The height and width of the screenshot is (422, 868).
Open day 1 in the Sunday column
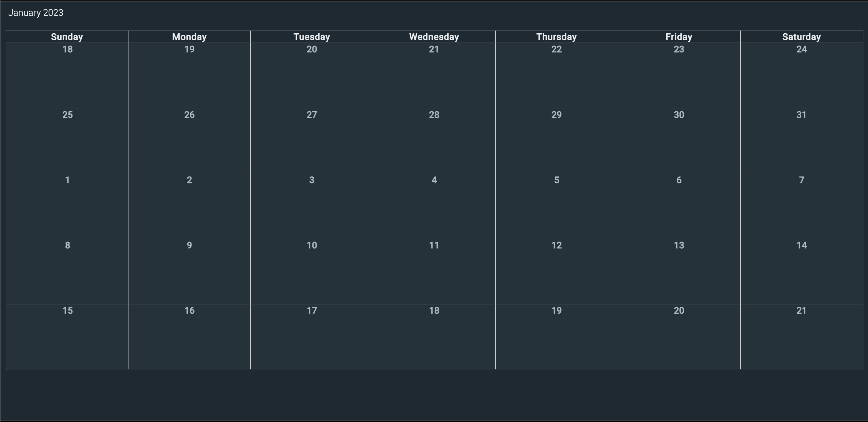tap(67, 180)
